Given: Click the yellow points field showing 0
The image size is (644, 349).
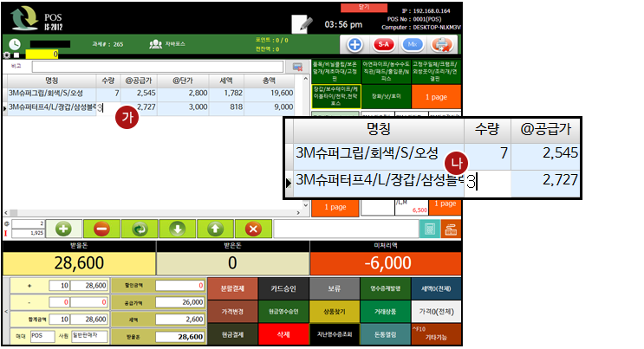Looking at the screenshot, I should [x=42, y=55].
